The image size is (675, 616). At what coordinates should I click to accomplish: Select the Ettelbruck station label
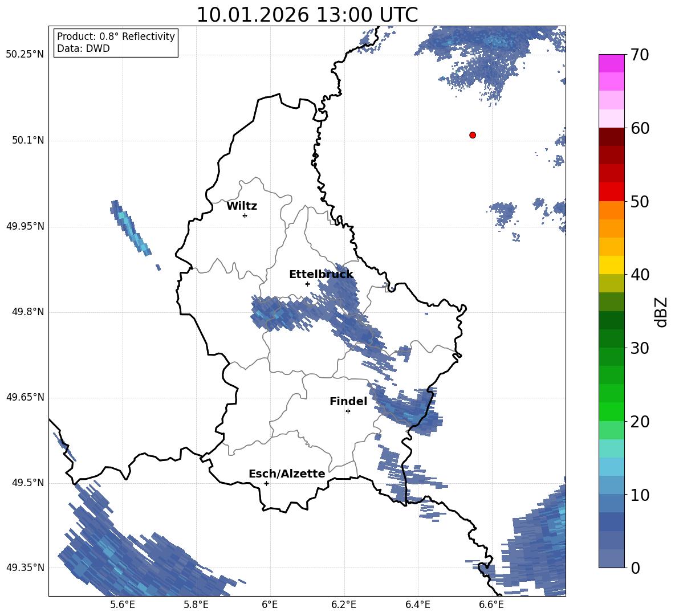click(321, 275)
